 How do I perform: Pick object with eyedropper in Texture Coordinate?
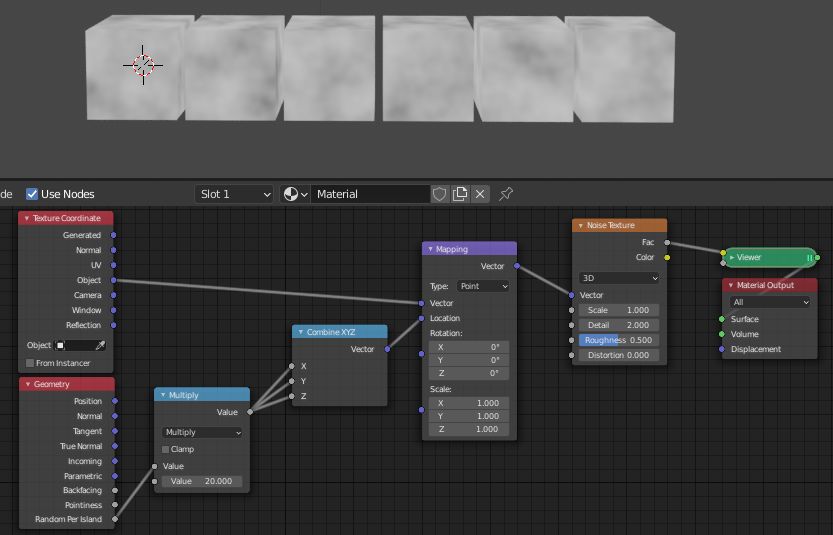[100, 345]
